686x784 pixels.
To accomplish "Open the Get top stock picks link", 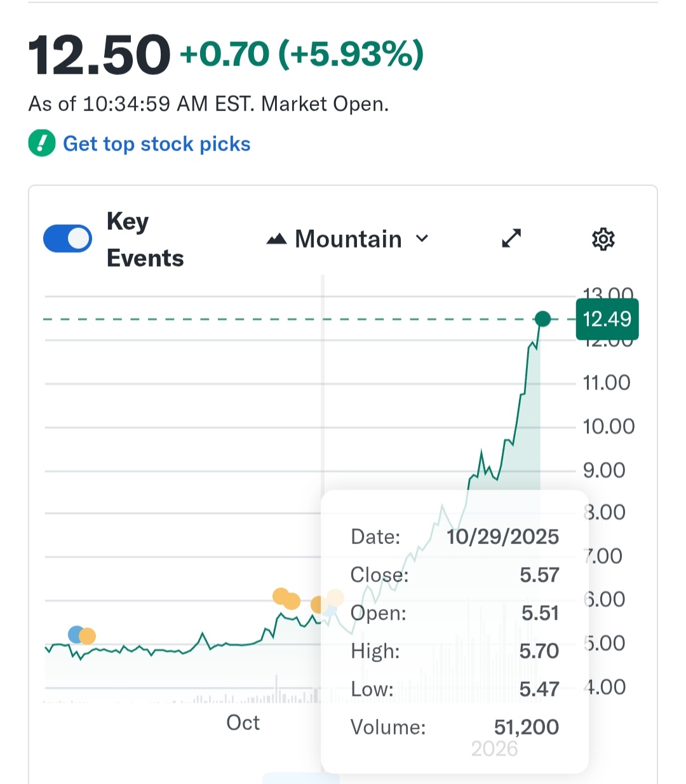I will pos(156,144).
